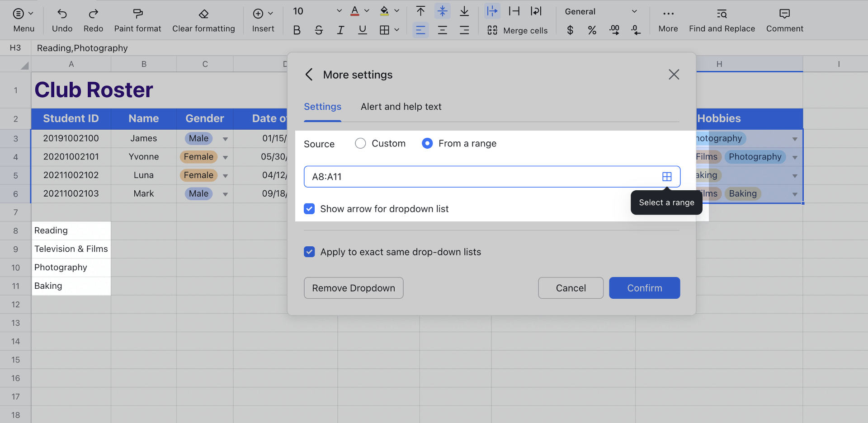Click the Remove Dropdown button
The image size is (868, 423).
(353, 288)
